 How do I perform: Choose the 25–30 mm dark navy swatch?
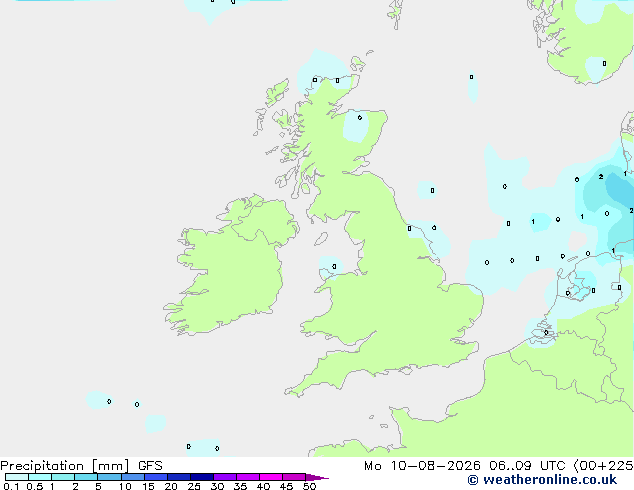(x=202, y=477)
